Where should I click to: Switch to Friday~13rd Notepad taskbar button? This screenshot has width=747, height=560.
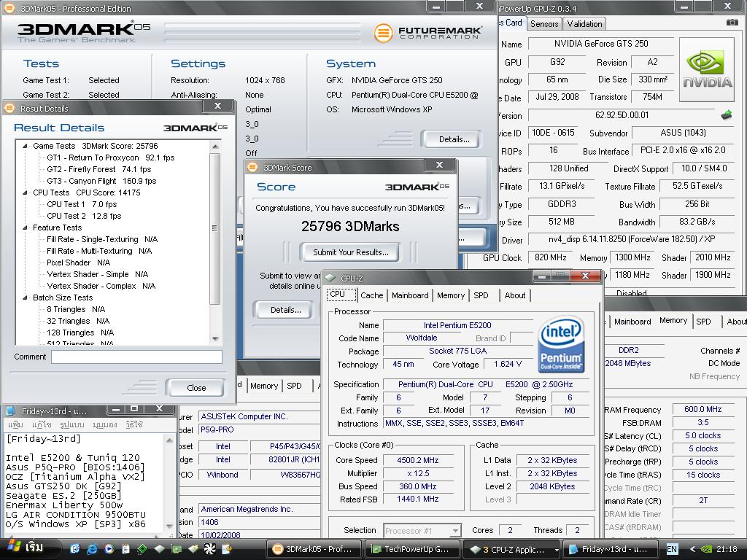(x=611, y=549)
